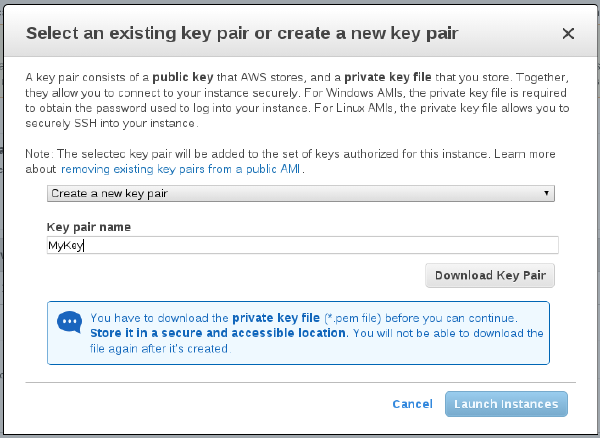
Task: Focus the Key pair name field
Action: click(x=302, y=245)
